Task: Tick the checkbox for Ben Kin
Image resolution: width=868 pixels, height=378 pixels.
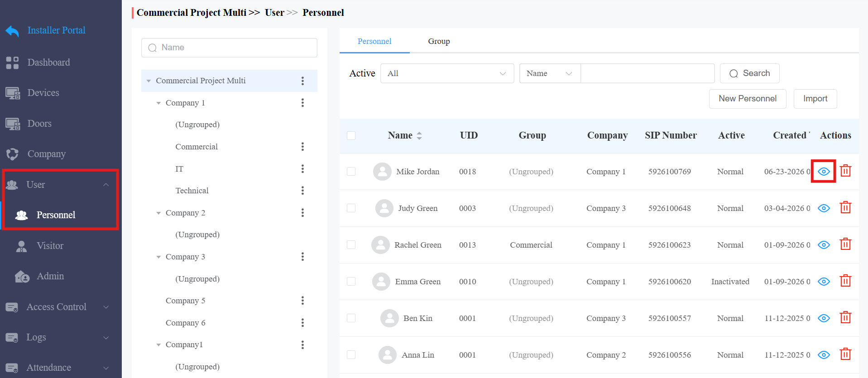Action: click(351, 318)
